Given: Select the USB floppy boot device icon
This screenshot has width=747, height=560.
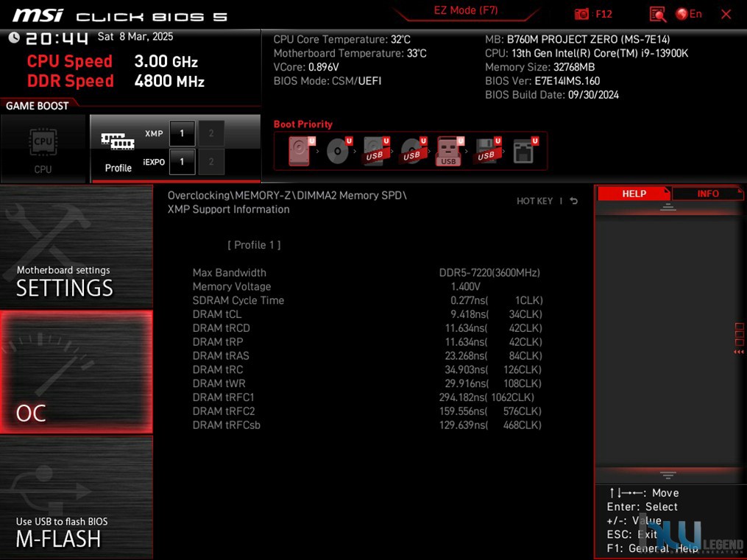Looking at the screenshot, I should tap(486, 151).
